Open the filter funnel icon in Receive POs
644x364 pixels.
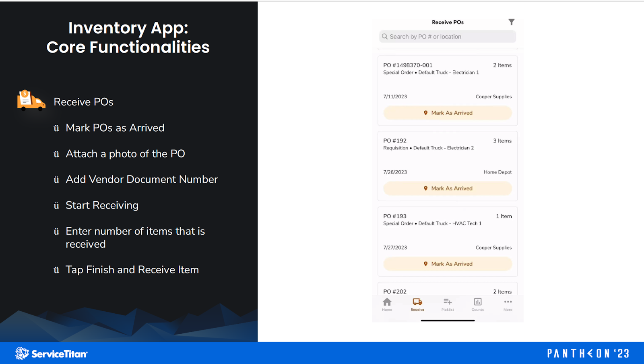[511, 22]
